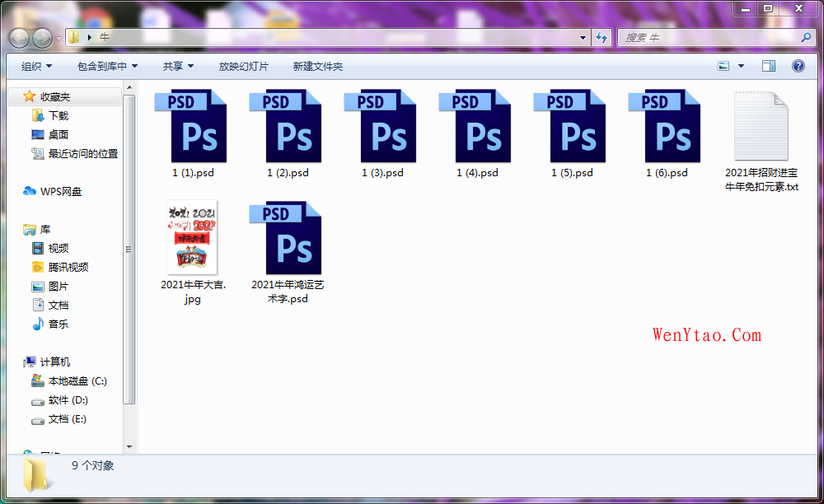The height and width of the screenshot is (504, 824).
Task: Click the navigation pane scrollbar thumb
Action: pyautogui.click(x=129, y=250)
